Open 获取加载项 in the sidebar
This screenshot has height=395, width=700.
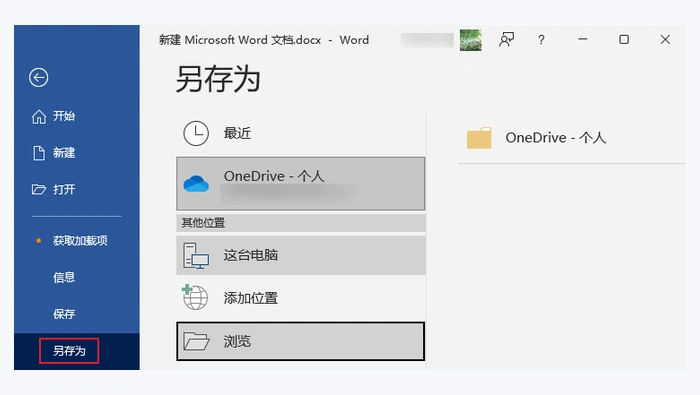coord(80,241)
